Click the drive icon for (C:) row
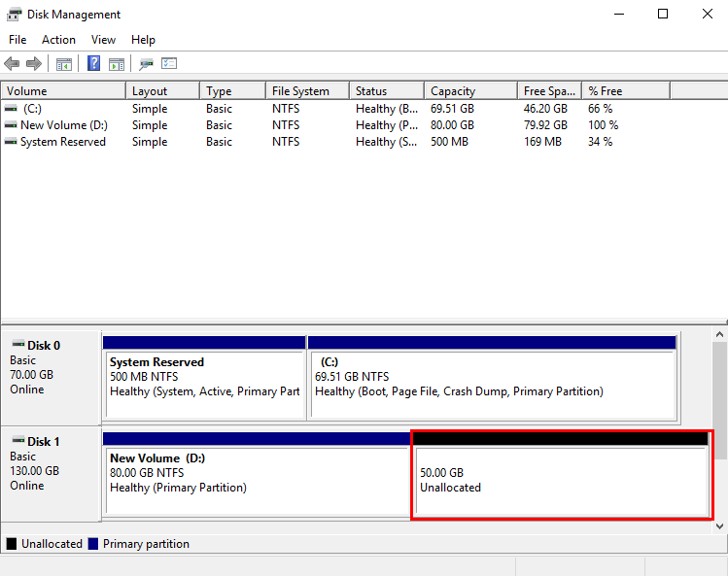 coord(11,108)
